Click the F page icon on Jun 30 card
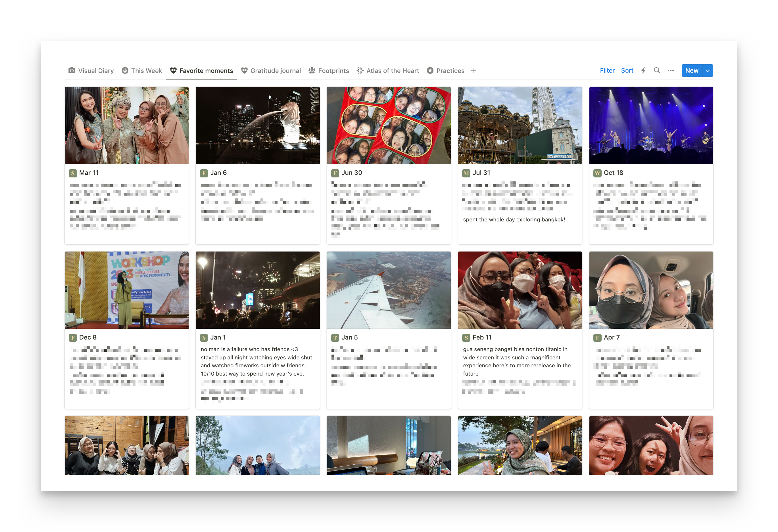 click(x=335, y=173)
